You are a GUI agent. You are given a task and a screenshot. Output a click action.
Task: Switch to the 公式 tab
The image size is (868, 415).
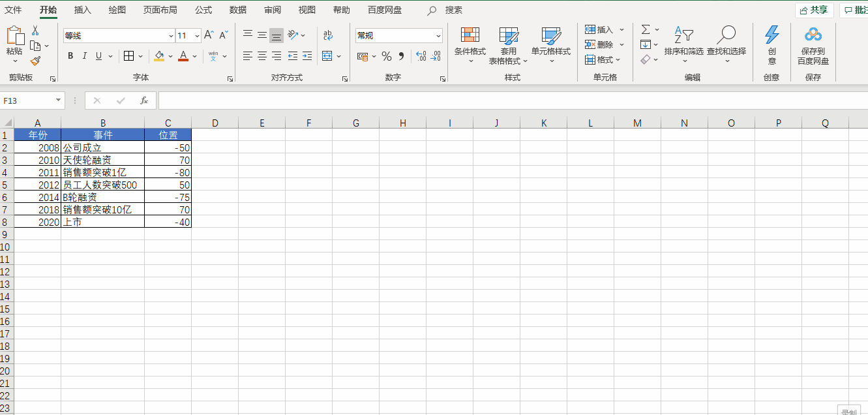point(203,10)
